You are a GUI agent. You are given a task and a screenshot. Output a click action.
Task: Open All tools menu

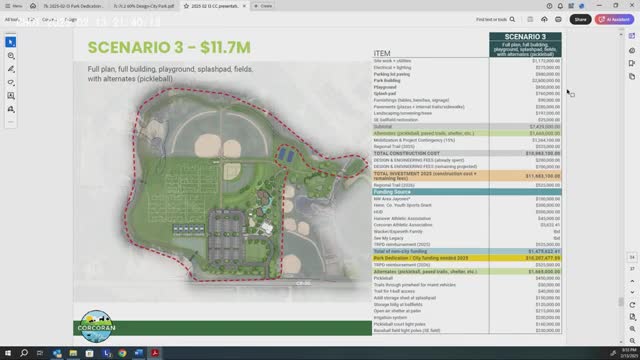(x=12, y=20)
